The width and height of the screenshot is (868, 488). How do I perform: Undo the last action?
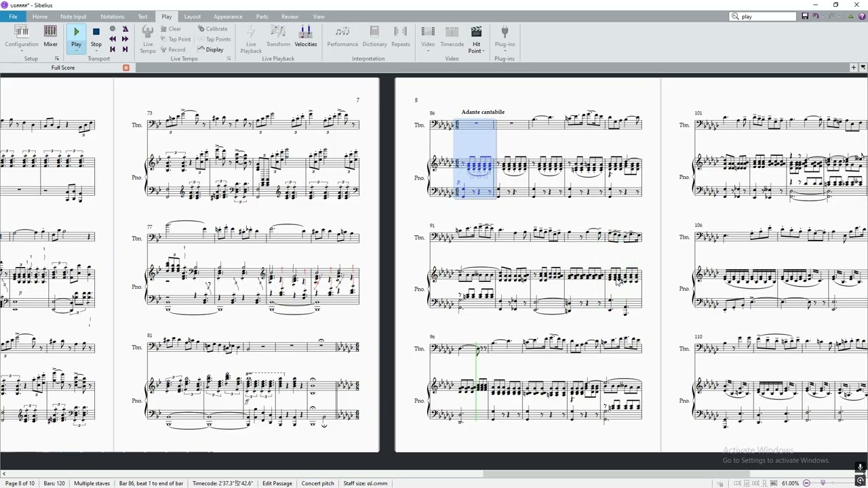click(815, 16)
